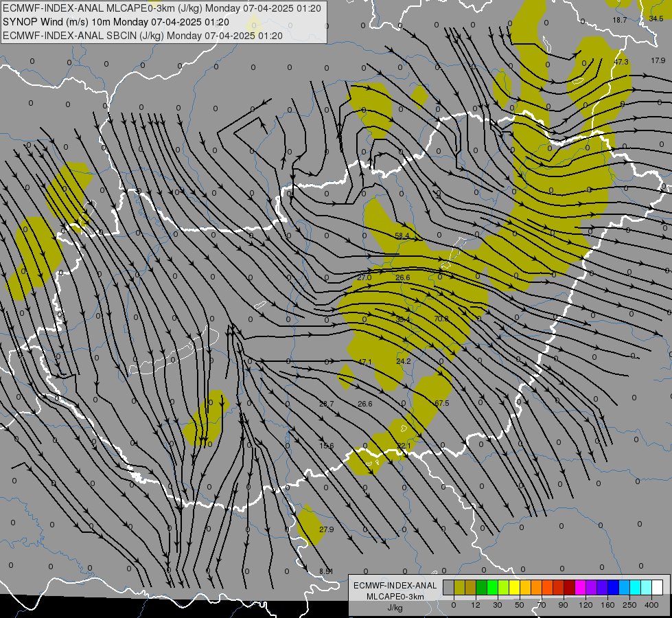Click the map value 67.5
The height and width of the screenshot is (618, 672).
tap(442, 403)
